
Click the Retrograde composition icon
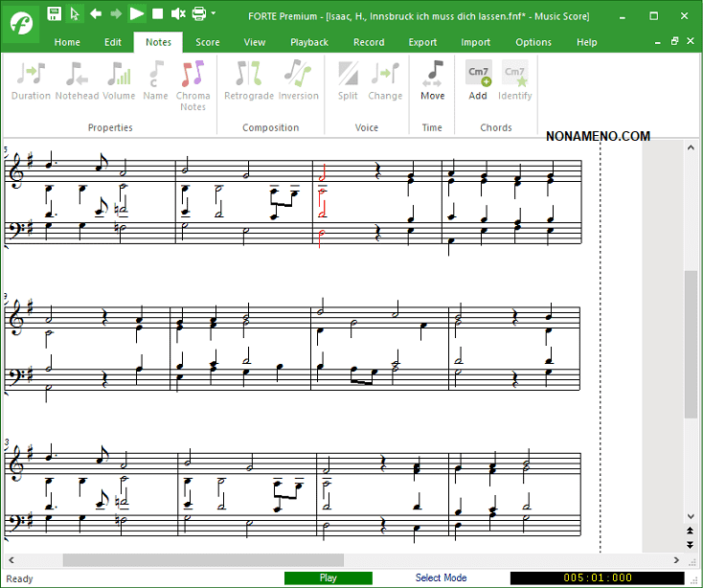(248, 81)
